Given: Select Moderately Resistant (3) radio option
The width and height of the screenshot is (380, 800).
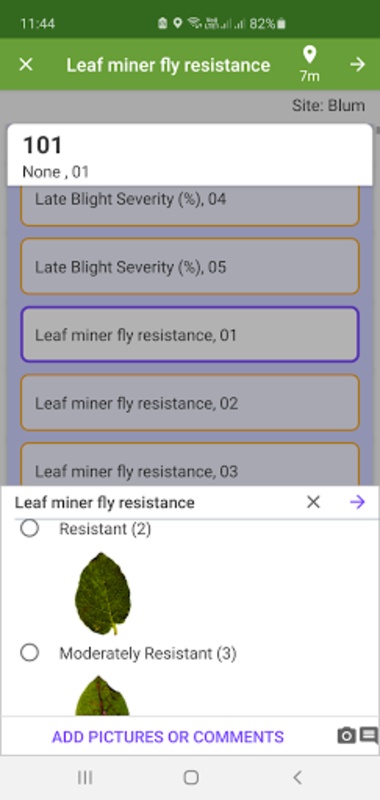Looking at the screenshot, I should pyautogui.click(x=30, y=653).
